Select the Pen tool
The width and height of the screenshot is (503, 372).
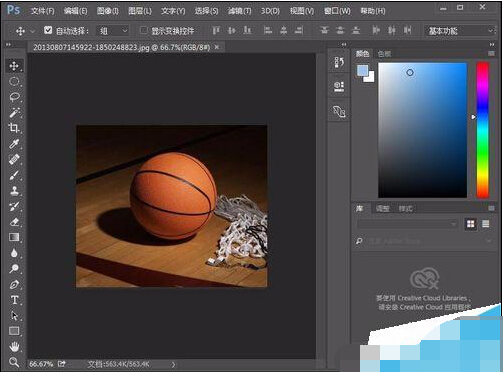click(x=14, y=284)
